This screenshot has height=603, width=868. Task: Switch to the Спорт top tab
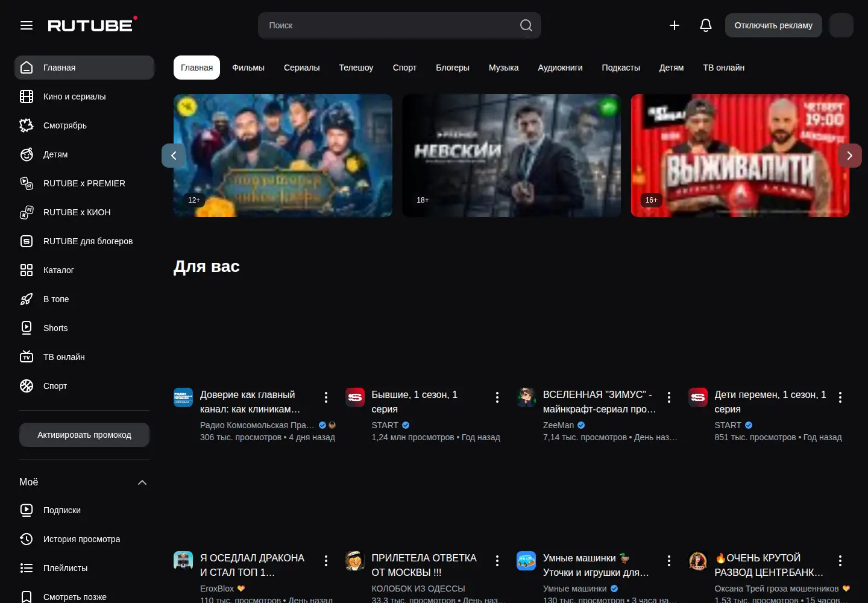pyautogui.click(x=404, y=68)
